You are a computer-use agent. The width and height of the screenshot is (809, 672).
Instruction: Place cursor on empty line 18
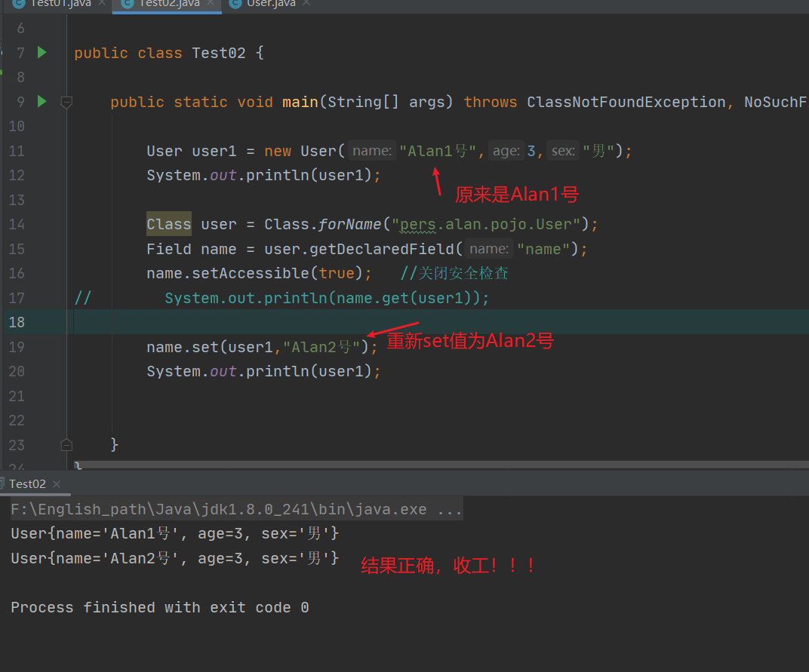point(441,322)
